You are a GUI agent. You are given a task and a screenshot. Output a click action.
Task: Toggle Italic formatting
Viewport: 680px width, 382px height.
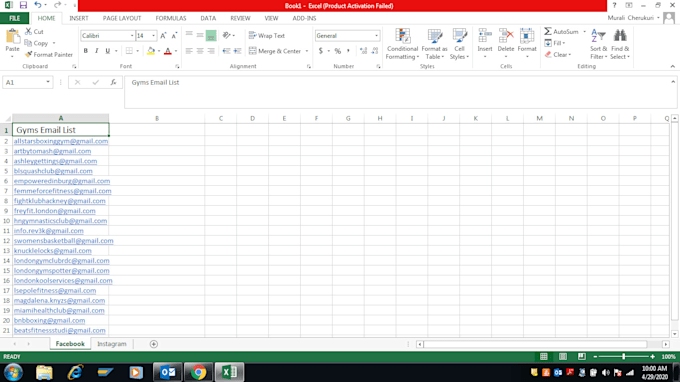coord(96,51)
